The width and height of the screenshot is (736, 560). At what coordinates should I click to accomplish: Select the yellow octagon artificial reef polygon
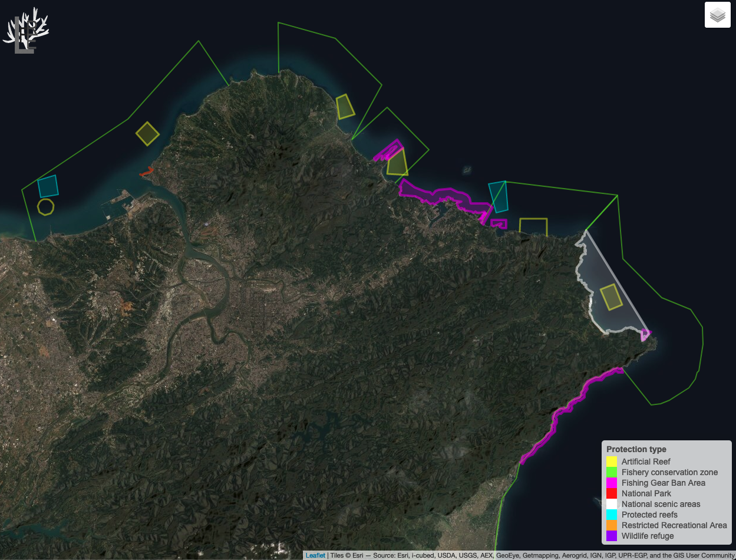46,206
